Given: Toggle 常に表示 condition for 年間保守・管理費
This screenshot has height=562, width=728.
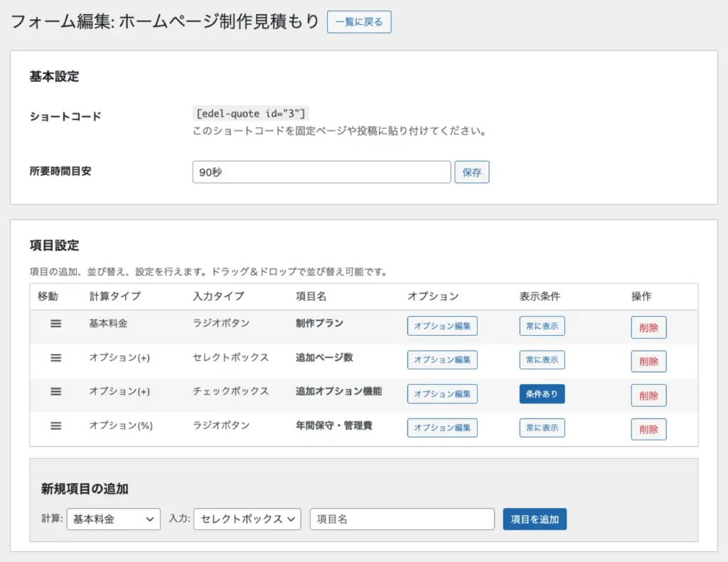Looking at the screenshot, I should coord(542,428).
